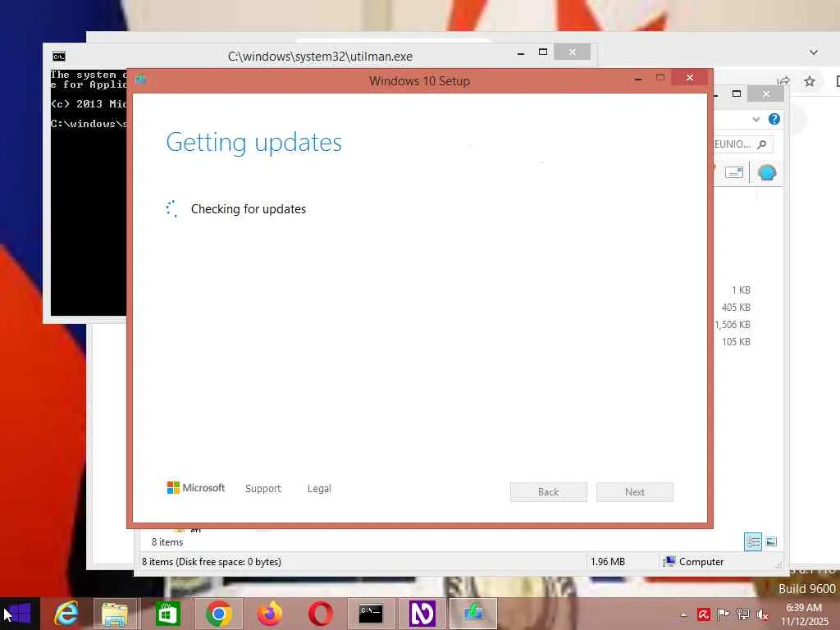
Task: Minimize the utilman.exe command window
Action: coord(521,53)
